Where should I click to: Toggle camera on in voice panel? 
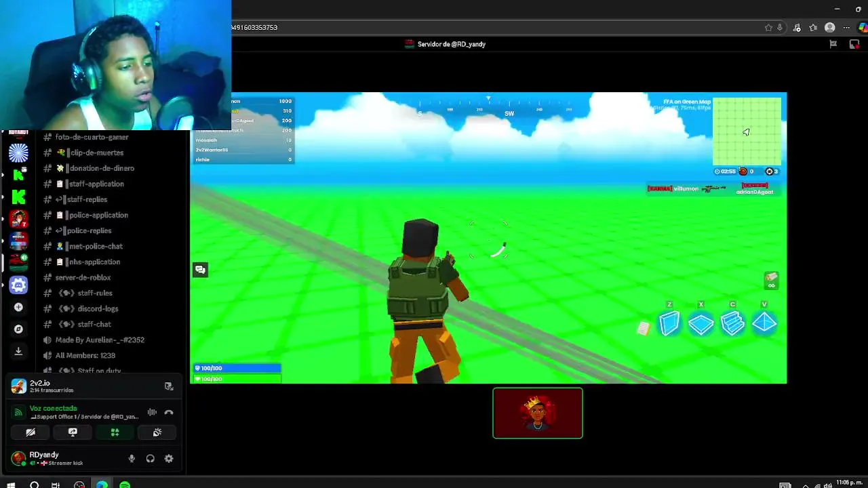point(31,432)
